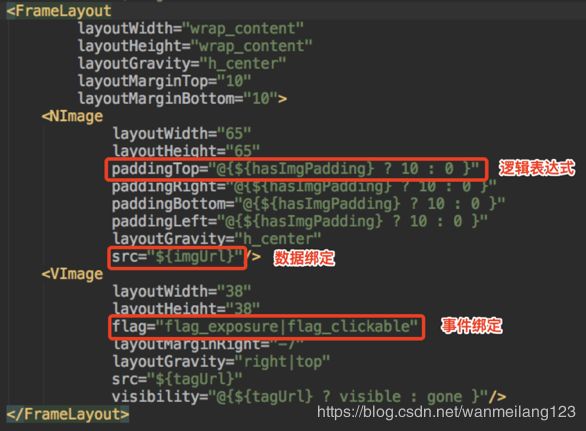Click the paddingLeft expression line

coord(300,221)
